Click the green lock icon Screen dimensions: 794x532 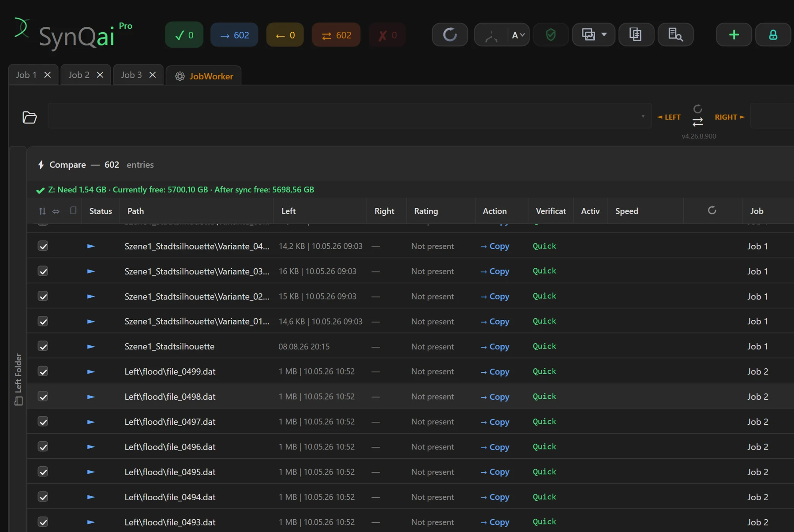pyautogui.click(x=773, y=34)
